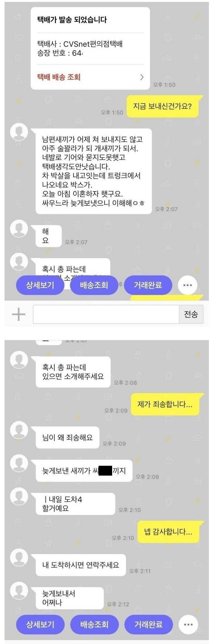Image resolution: width=212 pixels, height=644 pixels.
Task: Tap avatar beside '내일 도차4 할거예요' message
Action: click(19, 496)
